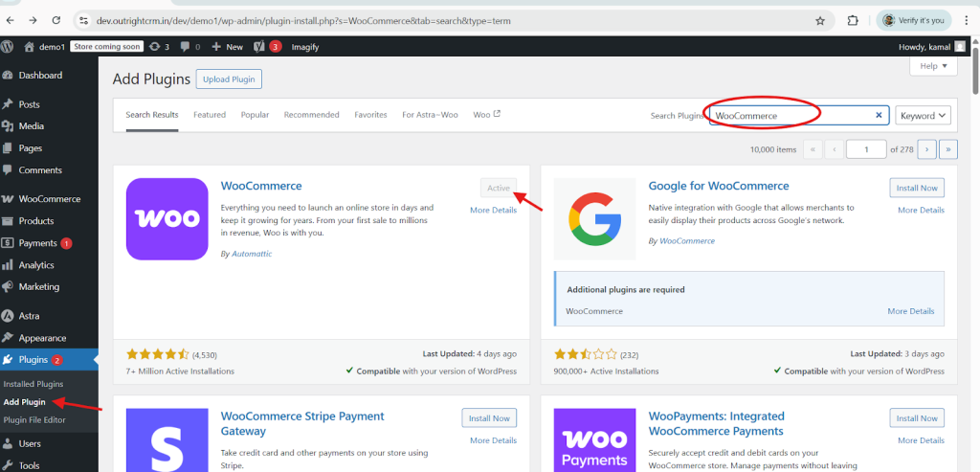Install WooCommerce Stripe Payment Gateway now

[489, 418]
